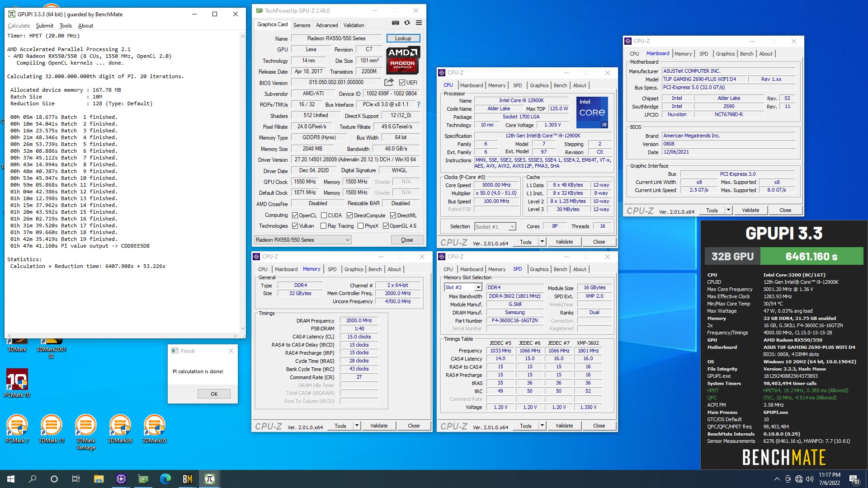Screen dimensions: 868x488
Task: Toggle Ray Tracing checkbox in GPU-Z
Action: (323, 226)
